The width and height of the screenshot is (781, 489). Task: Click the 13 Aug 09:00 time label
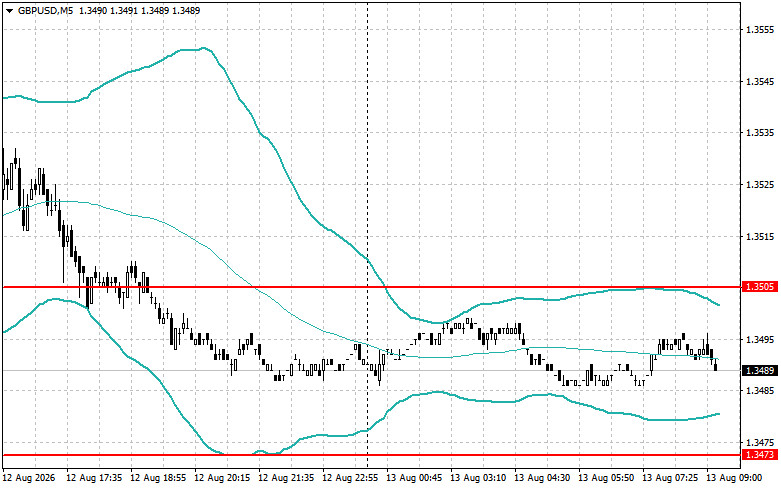click(x=734, y=478)
